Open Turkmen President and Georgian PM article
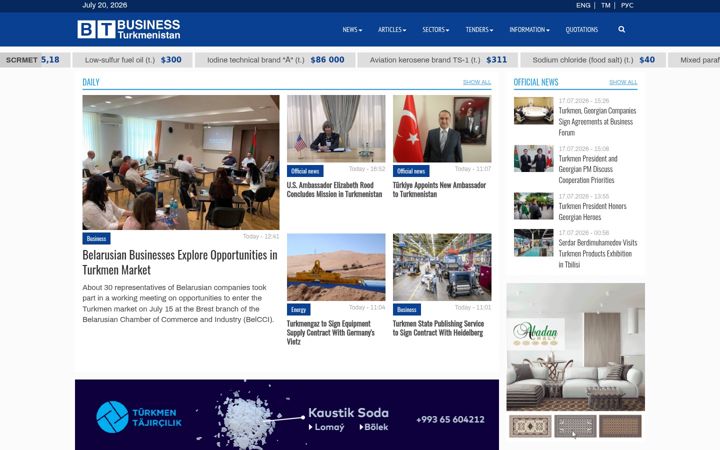This screenshot has width=720, height=450. pos(588,169)
